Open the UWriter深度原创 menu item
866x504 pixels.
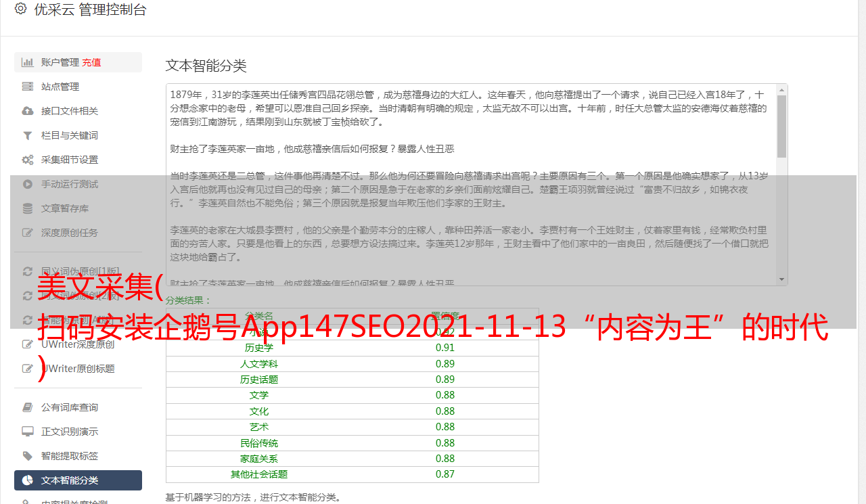coord(78,344)
